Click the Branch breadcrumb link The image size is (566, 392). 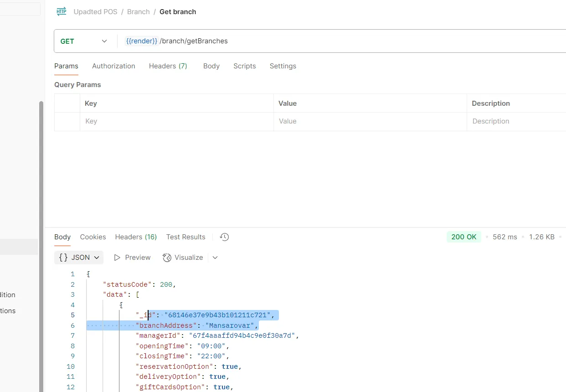pos(139,12)
